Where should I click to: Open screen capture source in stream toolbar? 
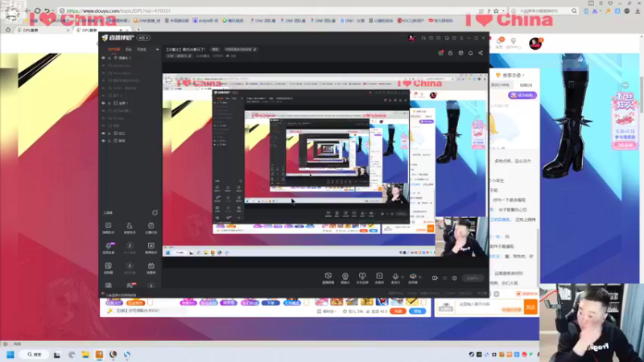tap(328, 278)
